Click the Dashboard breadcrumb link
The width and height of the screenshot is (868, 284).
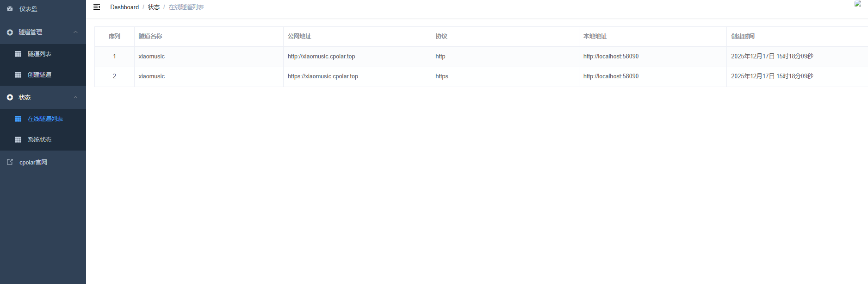[x=124, y=7]
